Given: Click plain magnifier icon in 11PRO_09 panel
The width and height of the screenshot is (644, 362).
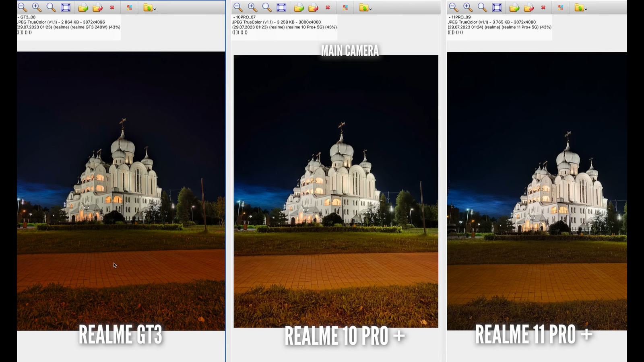Looking at the screenshot, I should coord(482,7).
